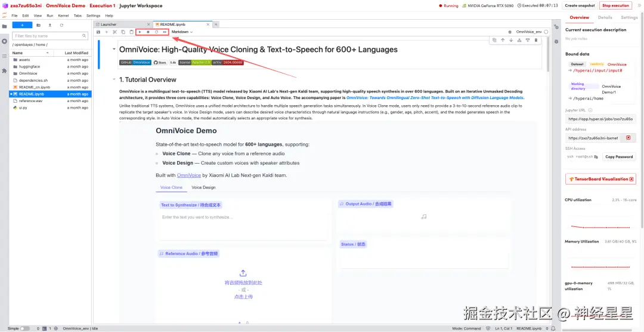The width and height of the screenshot is (644, 332).
Task: Open the debugger bug icon in right sidebar
Action: [556, 42]
